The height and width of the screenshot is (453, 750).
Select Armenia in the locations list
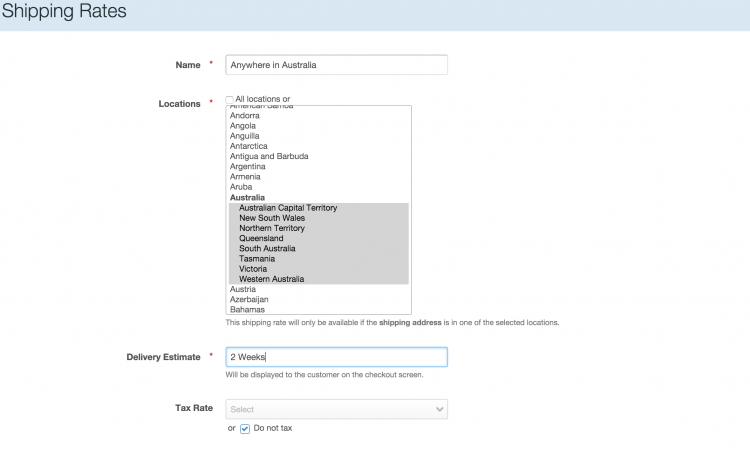[319, 177]
